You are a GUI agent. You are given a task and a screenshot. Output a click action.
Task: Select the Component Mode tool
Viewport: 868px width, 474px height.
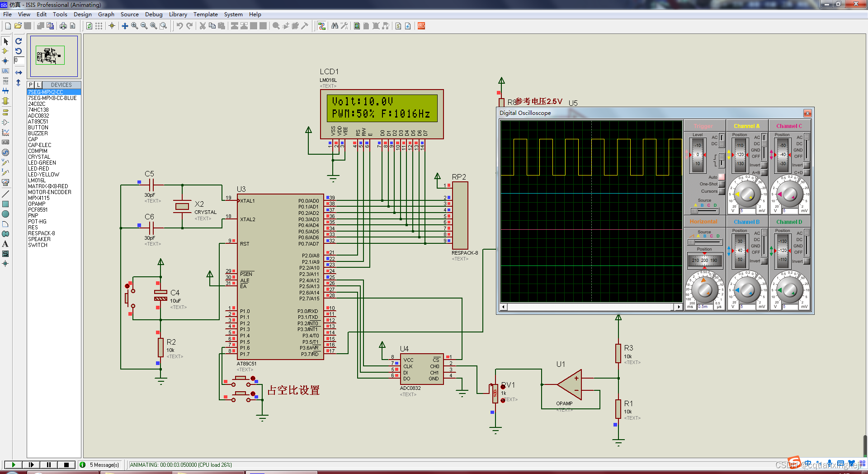(5, 51)
